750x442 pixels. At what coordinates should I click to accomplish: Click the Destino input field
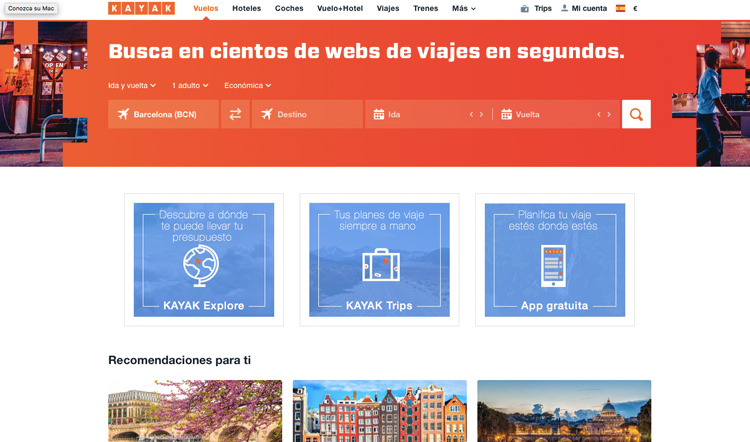pyautogui.click(x=310, y=114)
